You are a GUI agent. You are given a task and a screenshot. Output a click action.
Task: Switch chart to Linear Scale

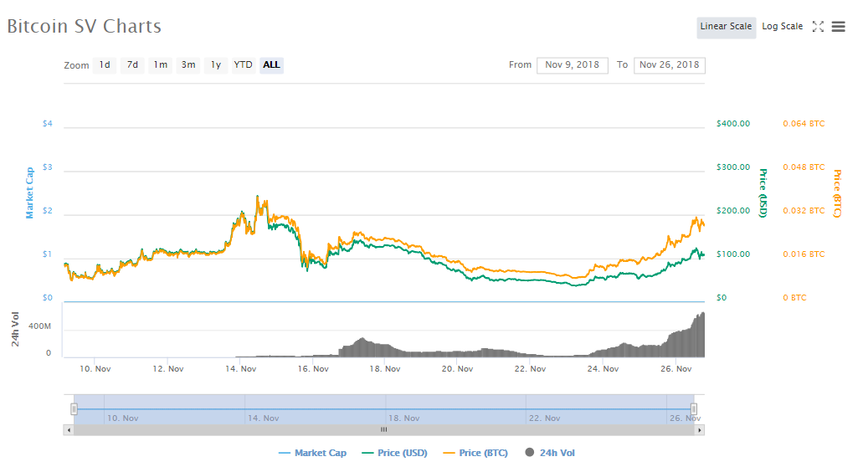726,27
